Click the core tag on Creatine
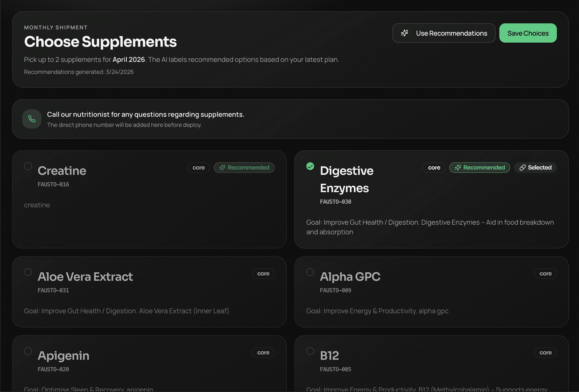 tap(198, 168)
